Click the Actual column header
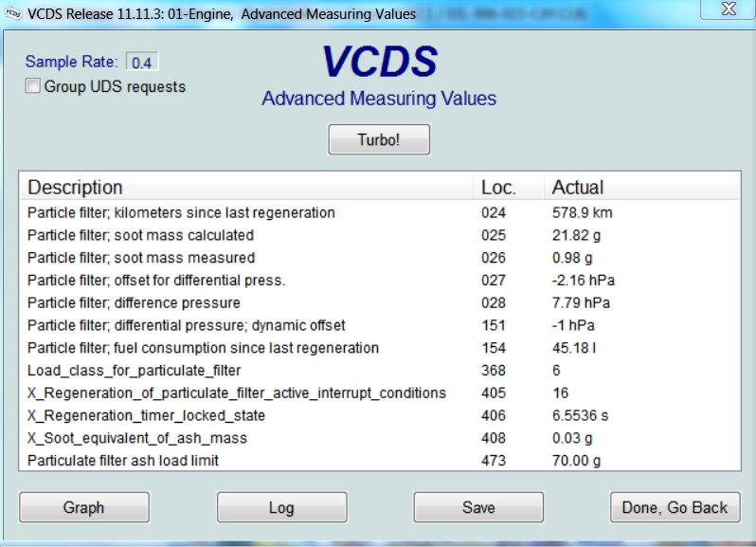The width and height of the screenshot is (756, 547). click(578, 187)
